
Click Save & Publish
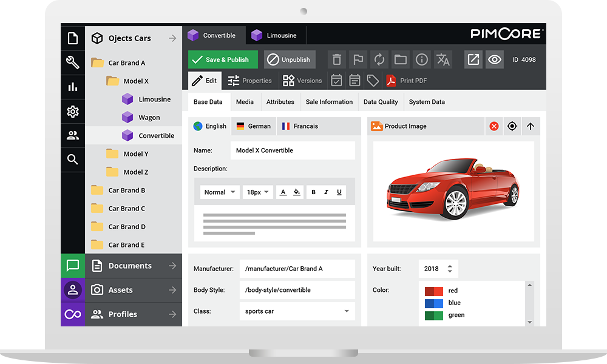(x=222, y=59)
